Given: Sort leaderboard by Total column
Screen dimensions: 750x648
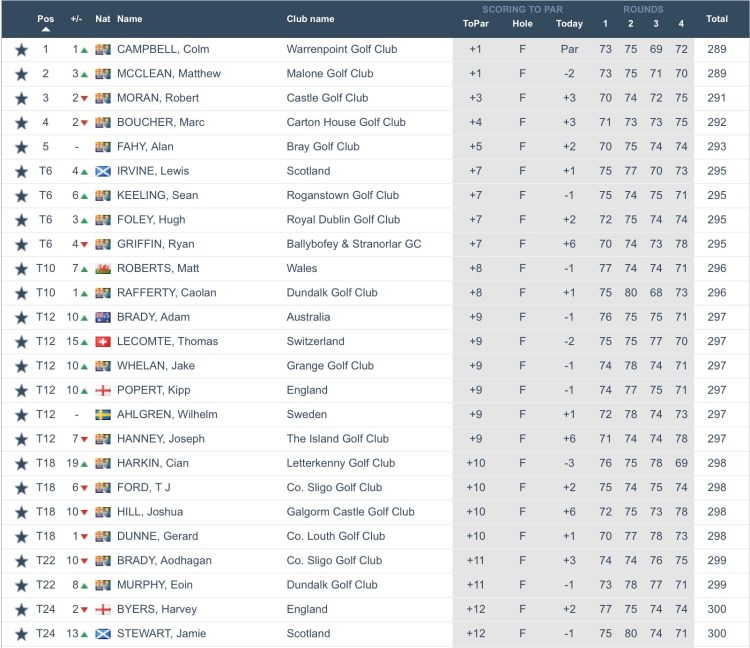Looking at the screenshot, I should [716, 18].
